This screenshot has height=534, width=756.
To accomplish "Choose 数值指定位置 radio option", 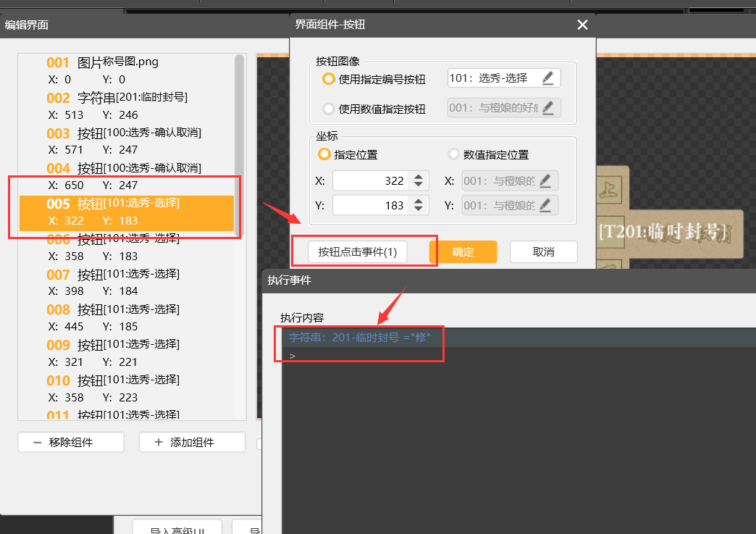I will coord(454,154).
